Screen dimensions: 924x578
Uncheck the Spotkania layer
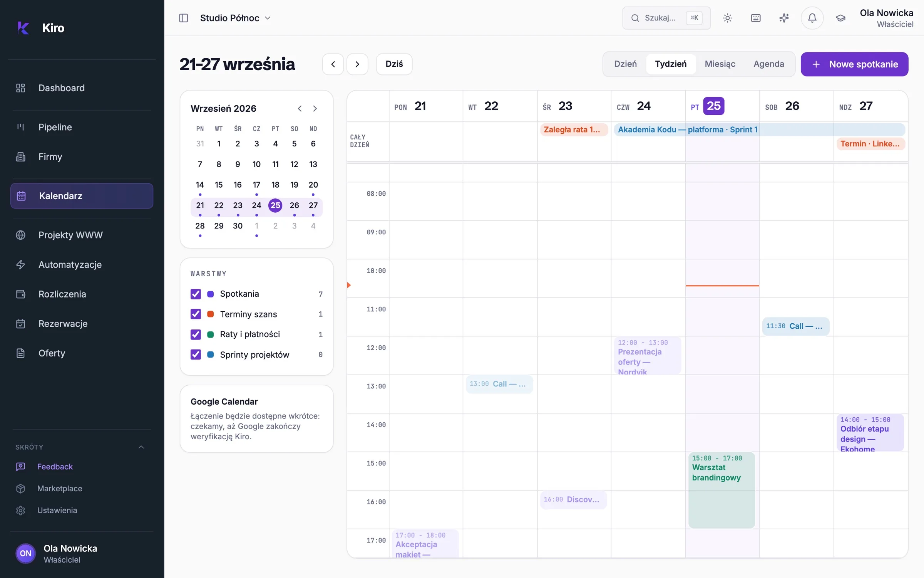click(196, 294)
